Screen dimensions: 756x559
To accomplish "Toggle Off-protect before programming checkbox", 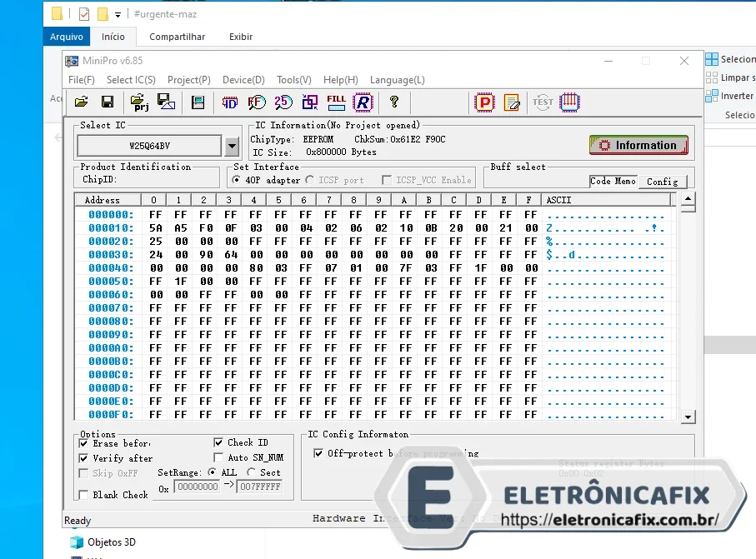I will tap(318, 453).
